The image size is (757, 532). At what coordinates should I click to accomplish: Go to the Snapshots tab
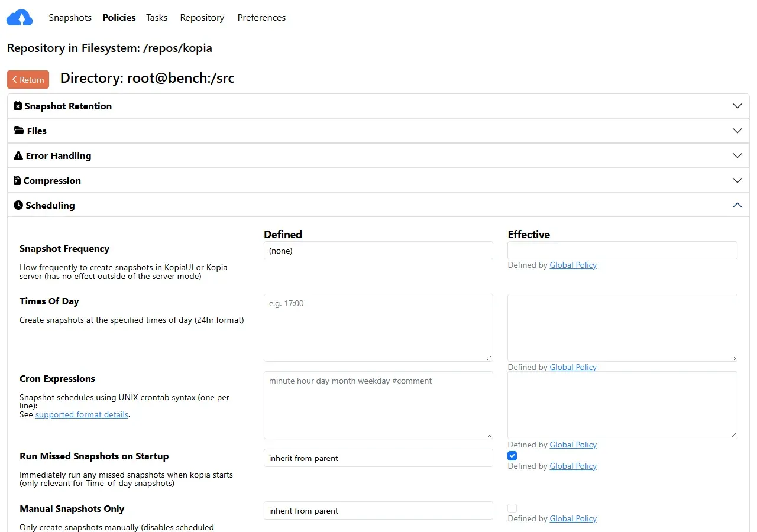click(x=70, y=18)
